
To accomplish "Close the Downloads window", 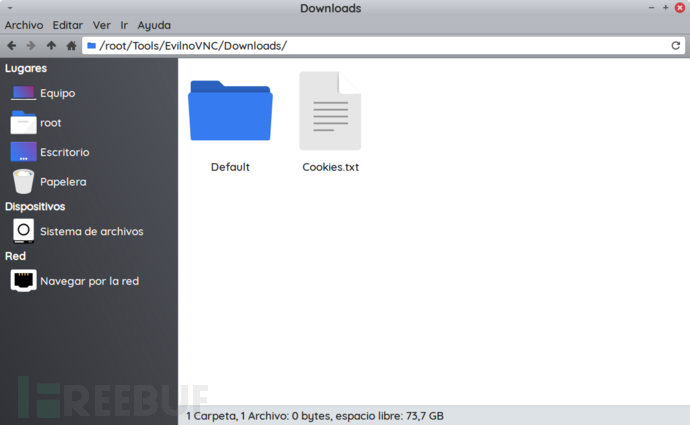I will click(680, 8).
